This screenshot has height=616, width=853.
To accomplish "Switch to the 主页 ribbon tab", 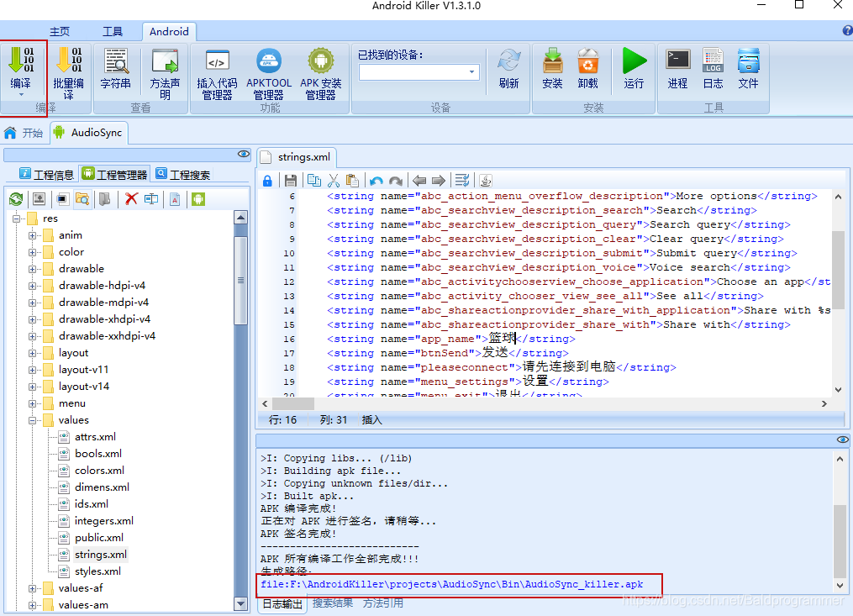I will click(x=60, y=32).
